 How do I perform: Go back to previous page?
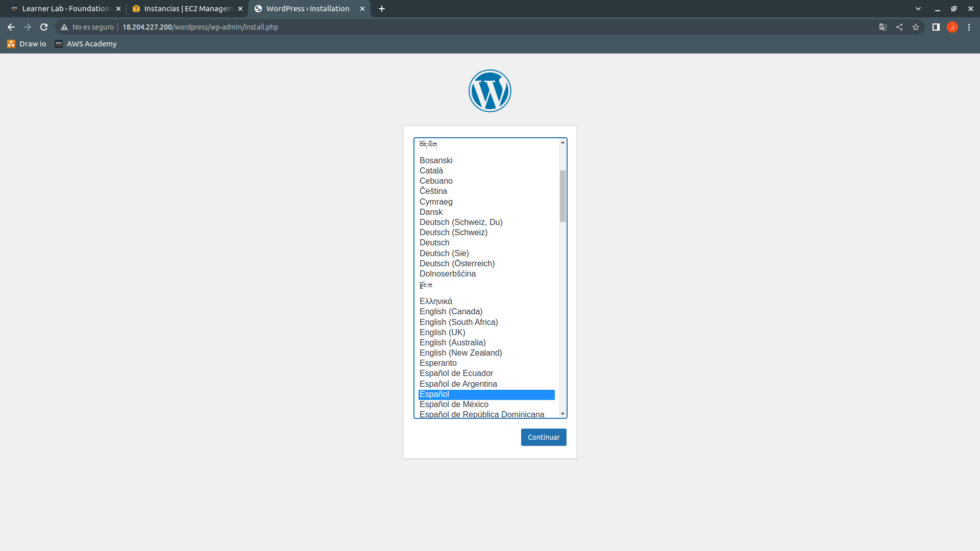[x=11, y=27]
